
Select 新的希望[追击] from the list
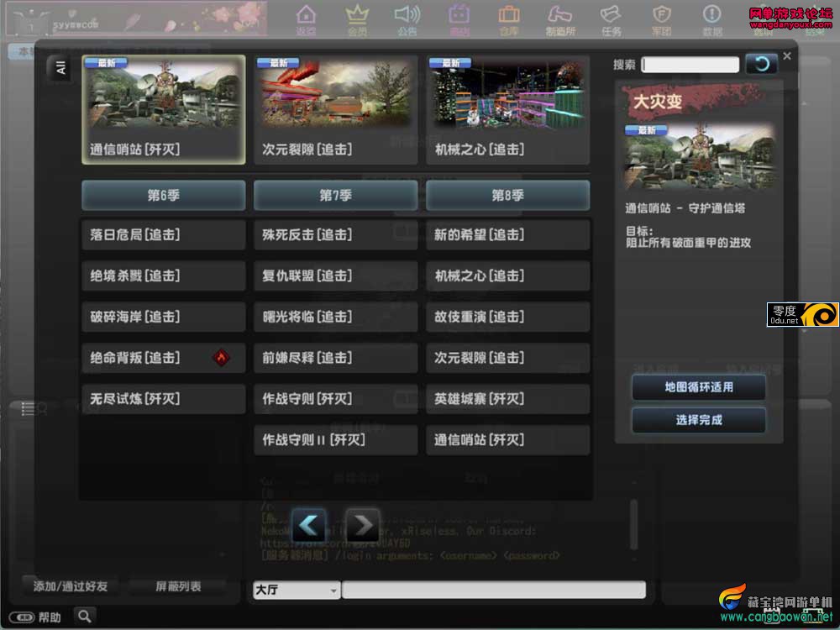coord(508,234)
